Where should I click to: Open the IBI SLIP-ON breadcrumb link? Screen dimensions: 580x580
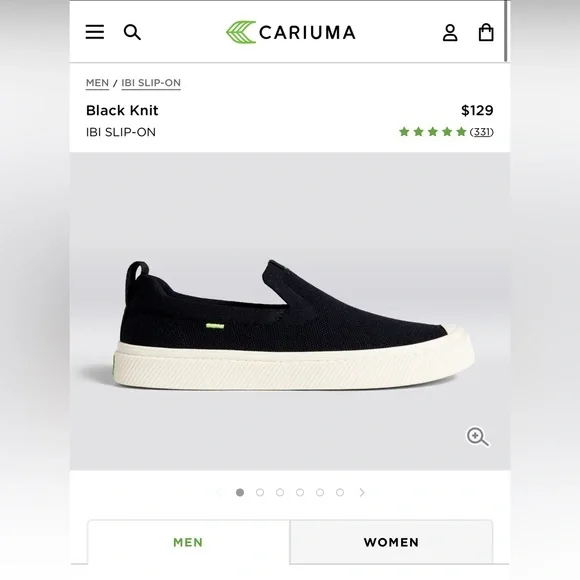coord(151,83)
